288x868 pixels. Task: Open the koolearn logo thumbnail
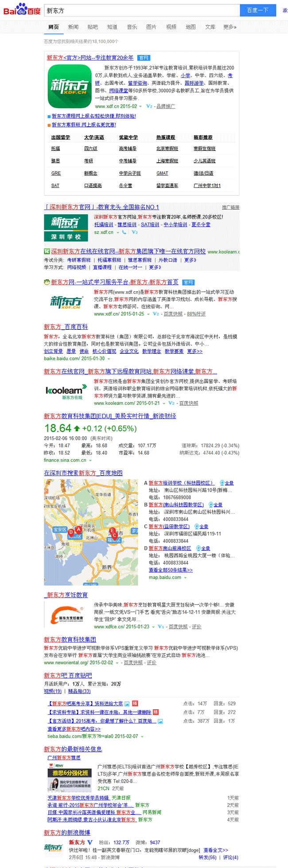pos(66,392)
